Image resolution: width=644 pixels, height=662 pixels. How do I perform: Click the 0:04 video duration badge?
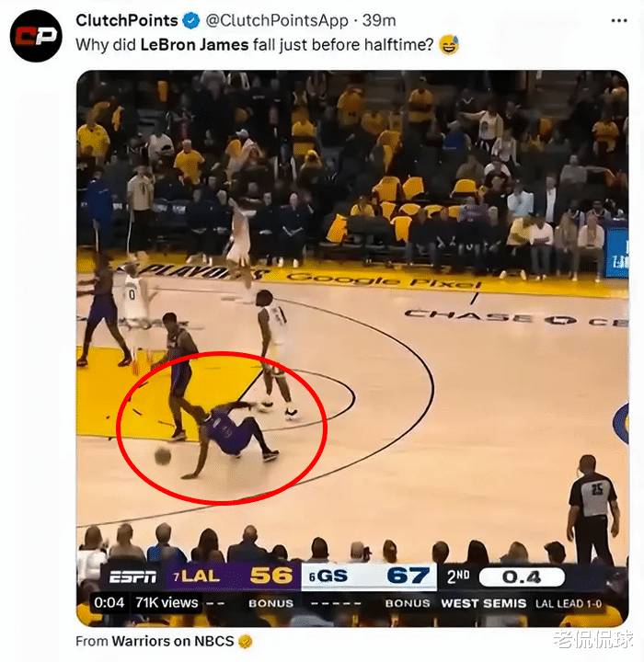pyautogui.click(x=109, y=602)
